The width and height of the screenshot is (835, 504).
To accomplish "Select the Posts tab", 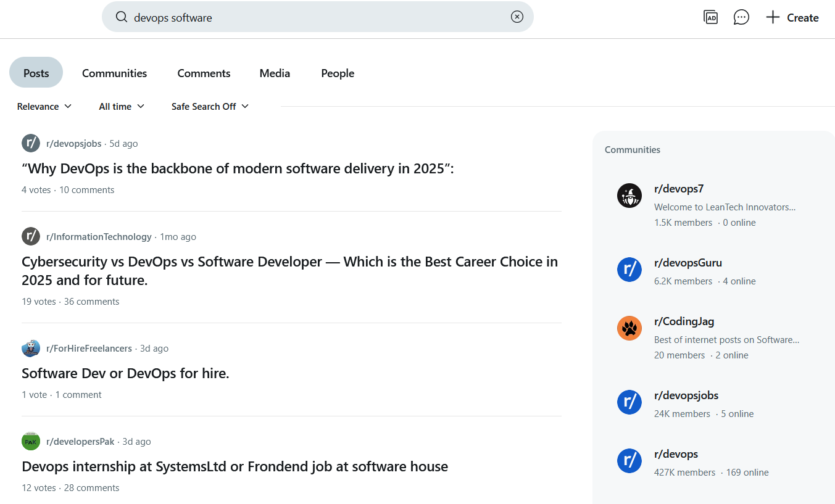I will [36, 73].
